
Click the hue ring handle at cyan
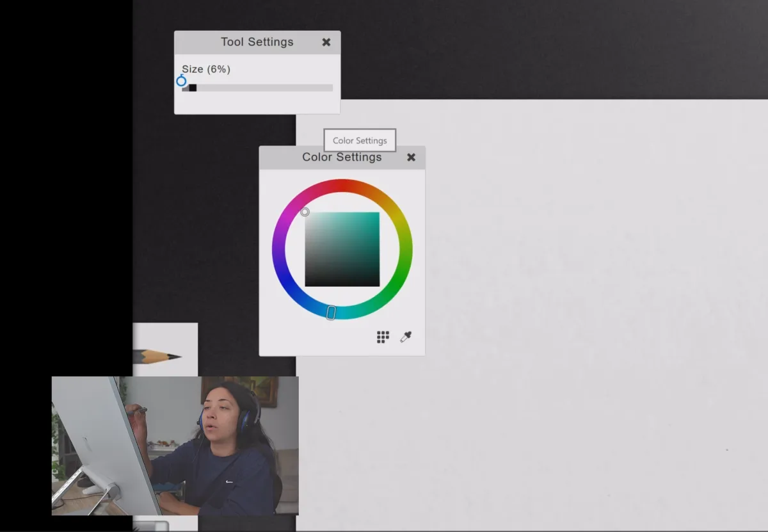[331, 312]
